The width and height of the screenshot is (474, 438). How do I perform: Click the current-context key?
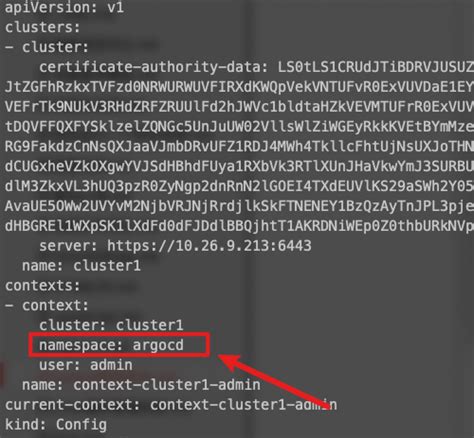coord(72,405)
